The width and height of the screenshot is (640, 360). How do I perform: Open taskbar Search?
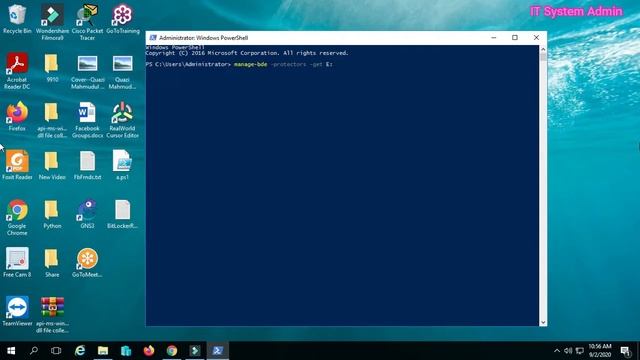(34, 351)
